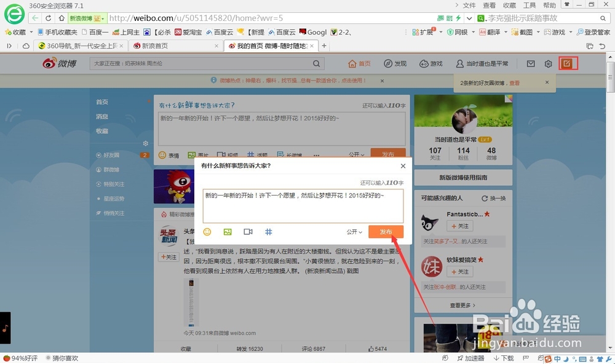
Task: Follow Fantasticb with 关注 button
Action: click(x=459, y=226)
